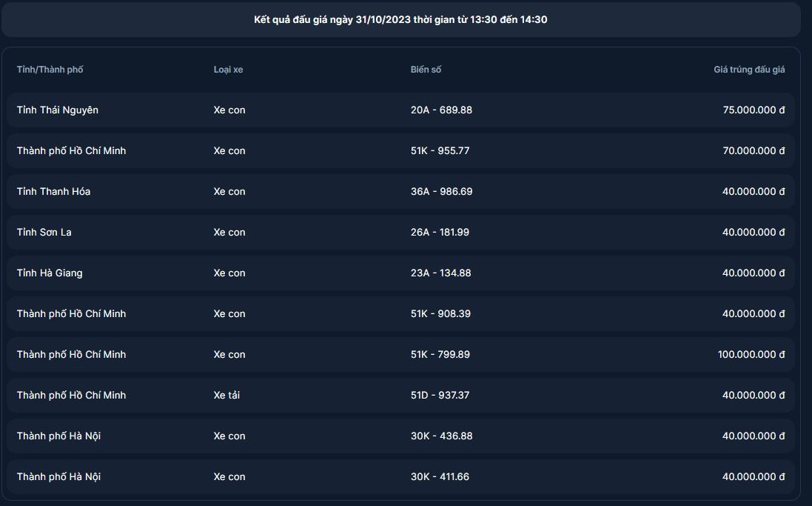Image resolution: width=812 pixels, height=506 pixels.
Task: Click the Tỉnh/Thành phố column header
Action: point(50,70)
